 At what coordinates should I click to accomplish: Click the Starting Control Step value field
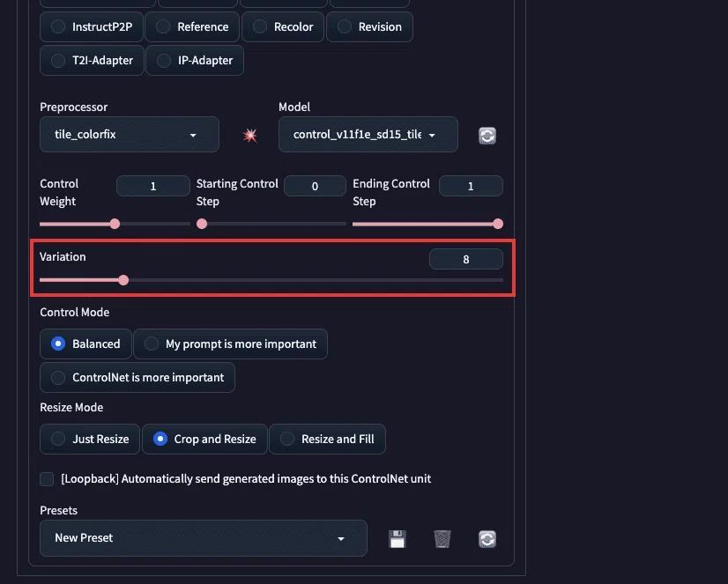[x=315, y=186]
